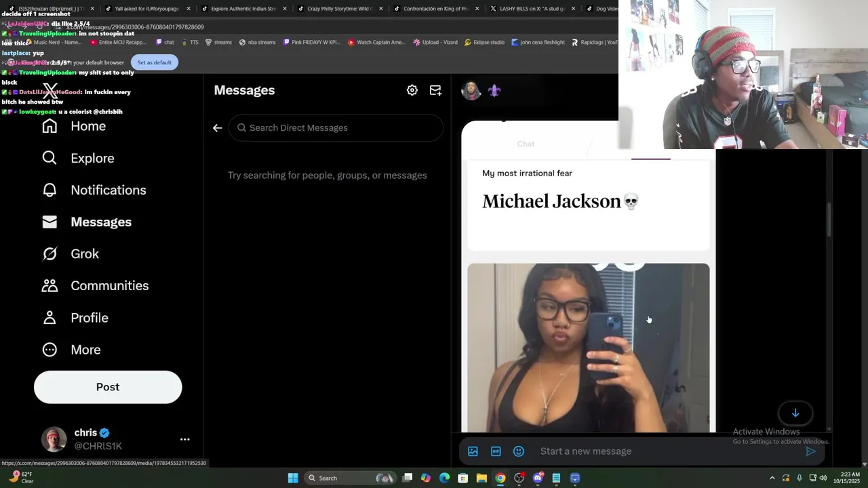Attach media with the image icon
The image size is (868, 488).
(x=473, y=451)
